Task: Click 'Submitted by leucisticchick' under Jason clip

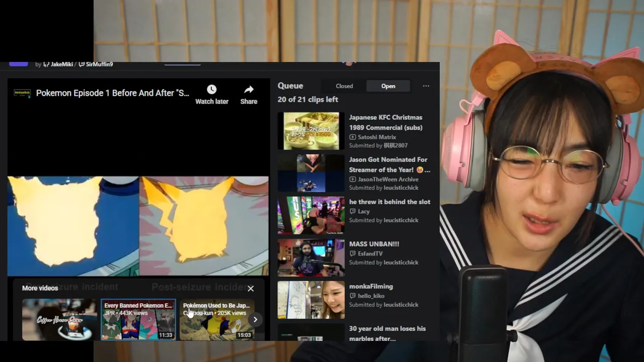Action: (x=383, y=188)
